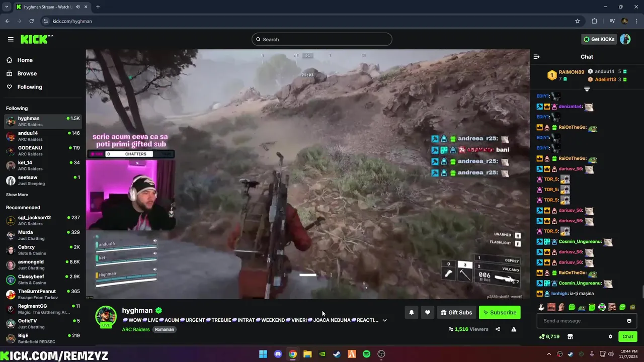644x362 pixels.
Task: Open OBS Studio from the taskbar
Action: click(x=381, y=354)
